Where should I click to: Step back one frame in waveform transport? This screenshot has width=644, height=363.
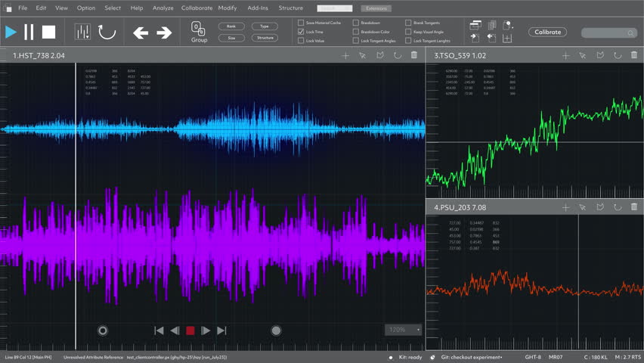pyautogui.click(x=175, y=330)
